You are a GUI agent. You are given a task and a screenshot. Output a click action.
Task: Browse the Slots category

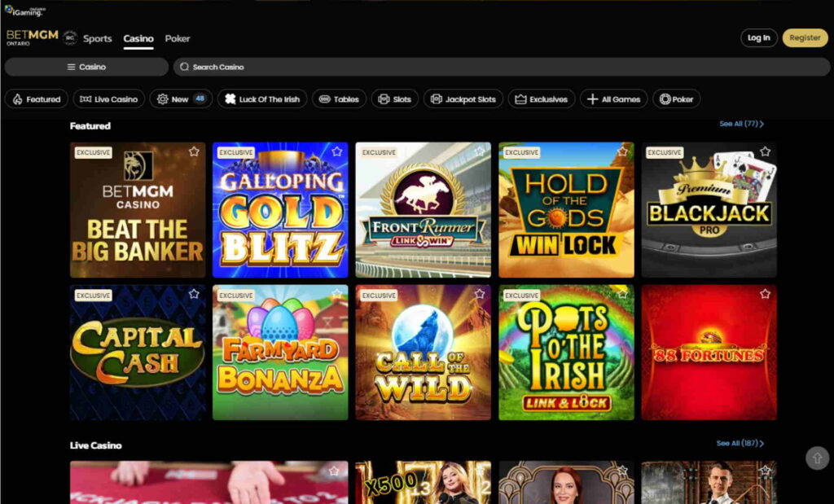pos(395,99)
